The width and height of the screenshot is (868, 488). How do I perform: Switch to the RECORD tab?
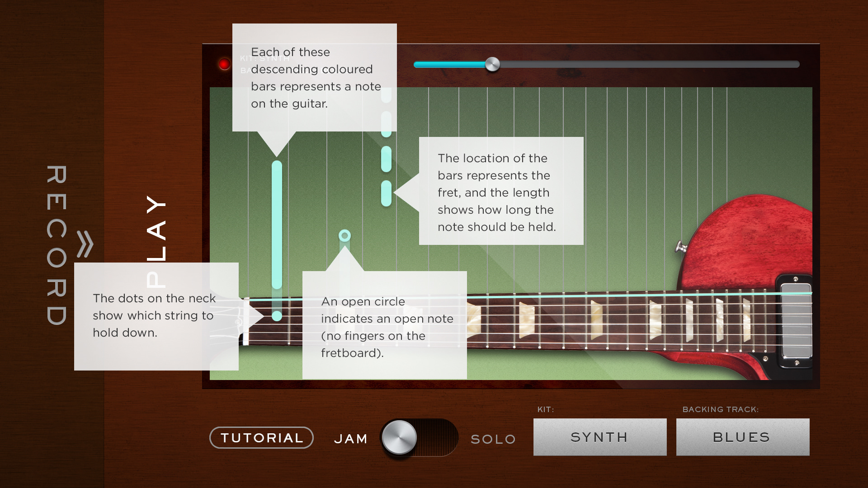tap(57, 245)
